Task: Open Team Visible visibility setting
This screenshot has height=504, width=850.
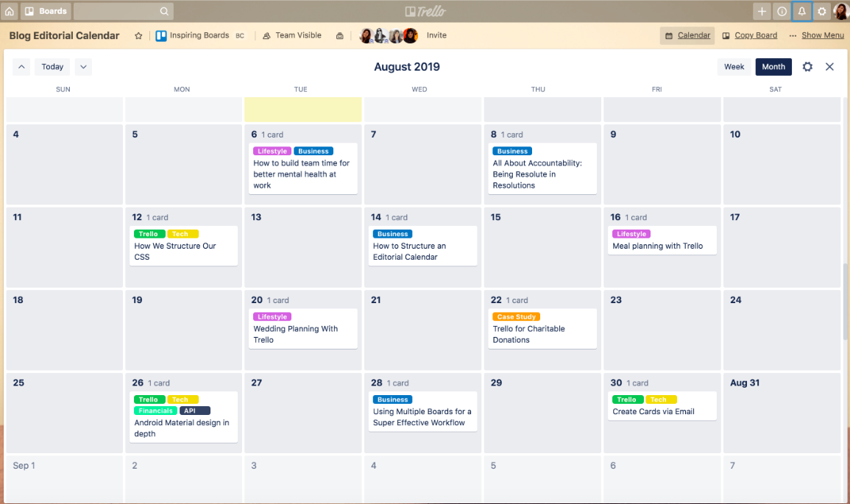Action: pyautogui.click(x=291, y=35)
